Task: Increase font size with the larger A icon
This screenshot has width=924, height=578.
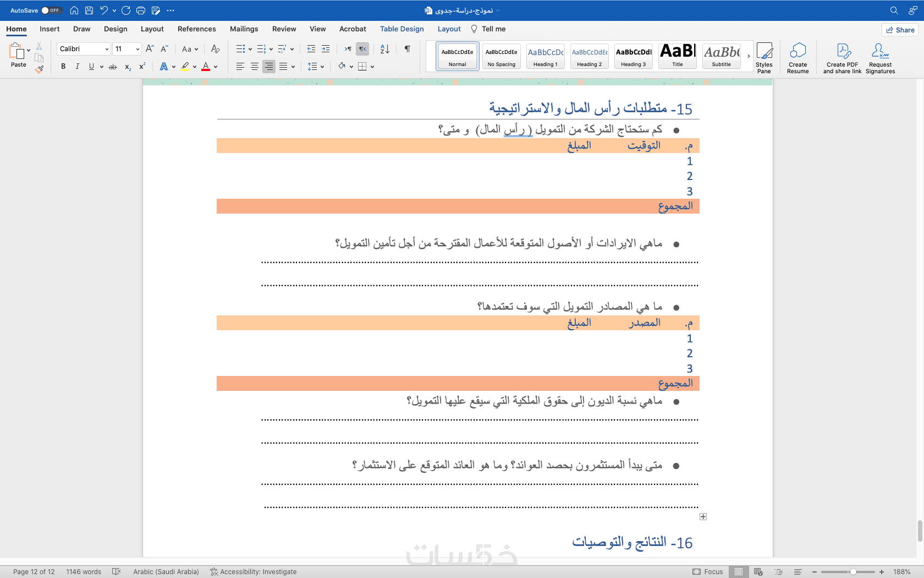Action: pos(150,49)
